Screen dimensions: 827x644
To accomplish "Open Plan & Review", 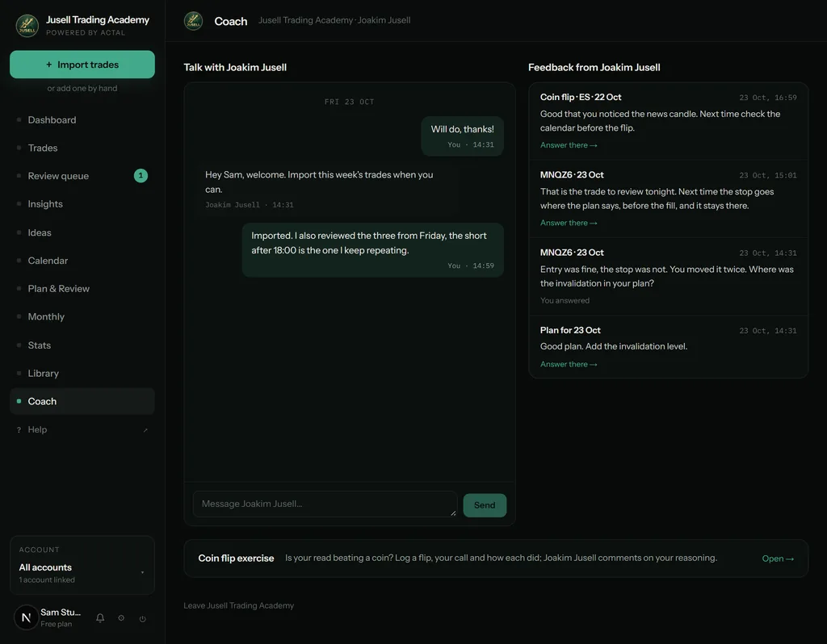I will coord(82,289).
